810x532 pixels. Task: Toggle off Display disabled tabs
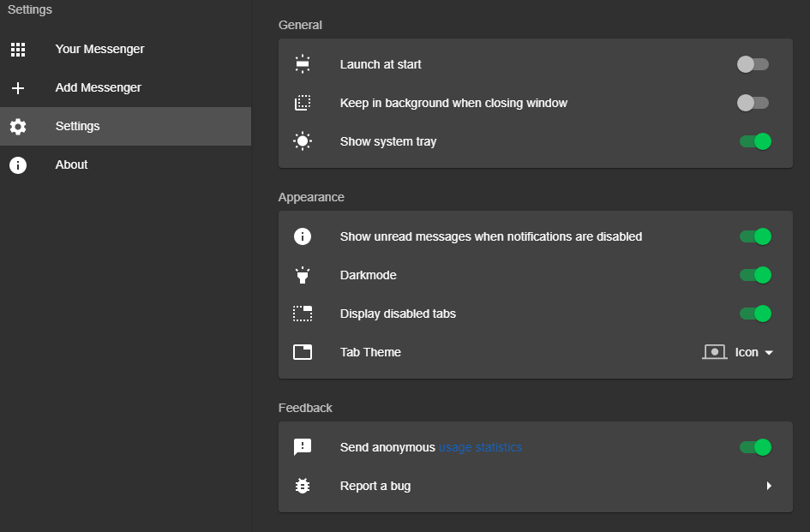coord(755,314)
